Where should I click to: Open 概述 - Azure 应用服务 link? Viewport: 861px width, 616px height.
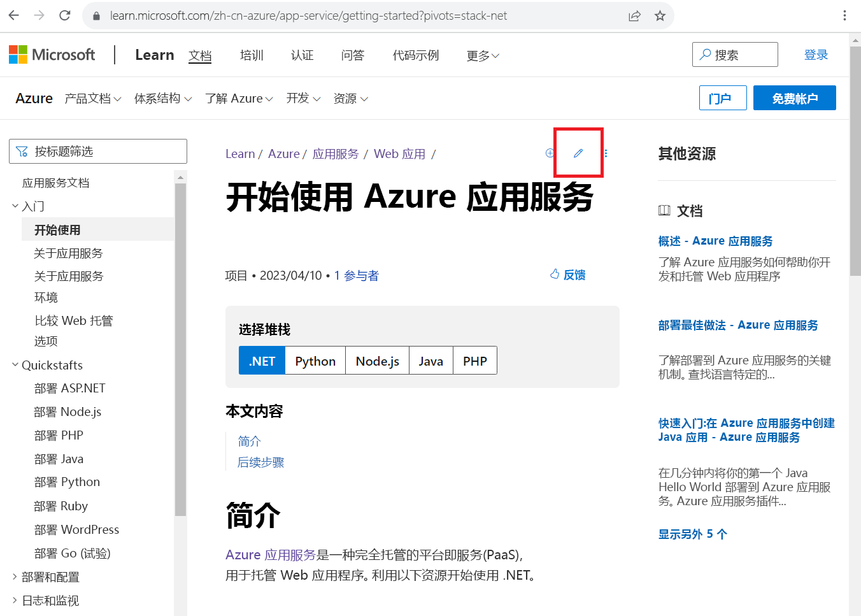click(716, 241)
